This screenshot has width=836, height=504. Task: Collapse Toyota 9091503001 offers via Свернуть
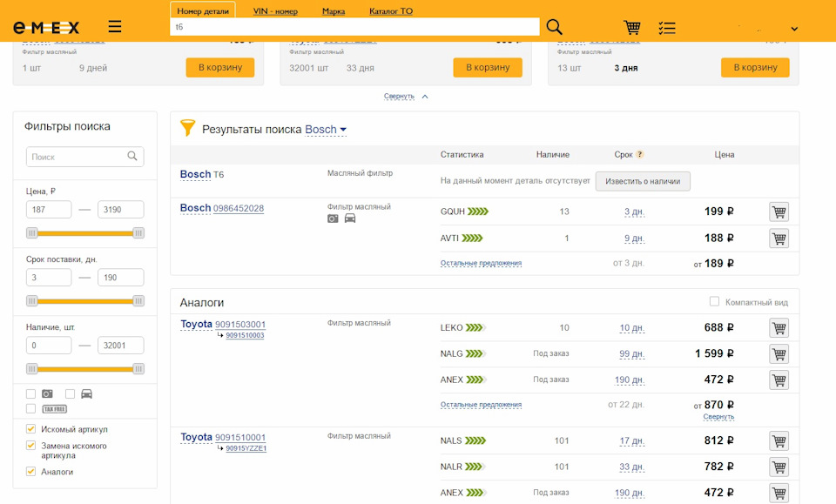[718, 417]
